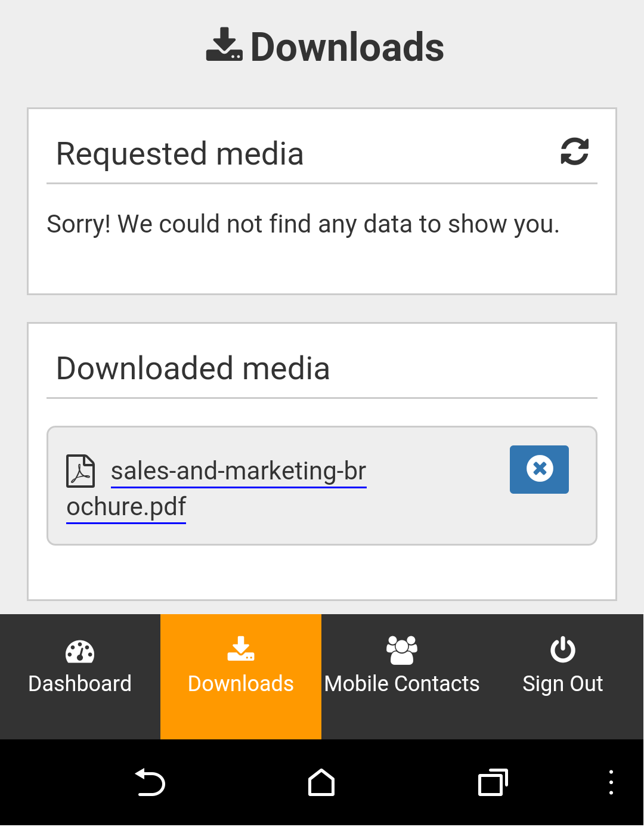Open the sales-and-marketing-brochure.pdf link

tap(239, 471)
